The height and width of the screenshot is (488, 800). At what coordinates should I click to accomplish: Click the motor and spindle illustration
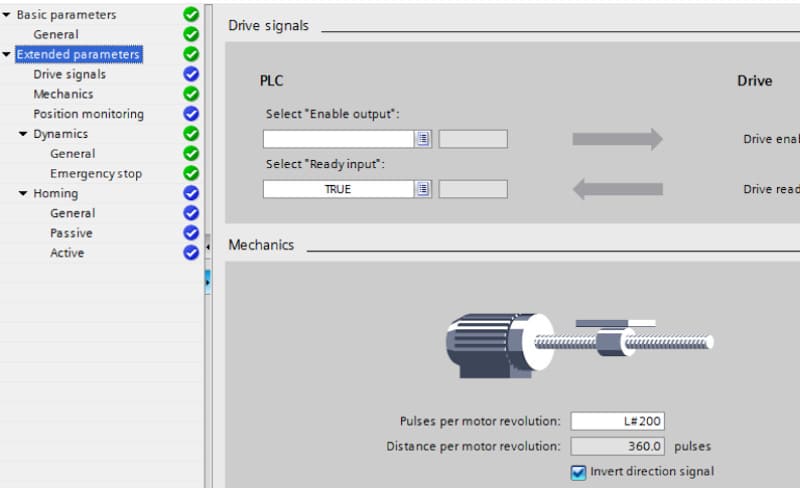click(x=578, y=343)
